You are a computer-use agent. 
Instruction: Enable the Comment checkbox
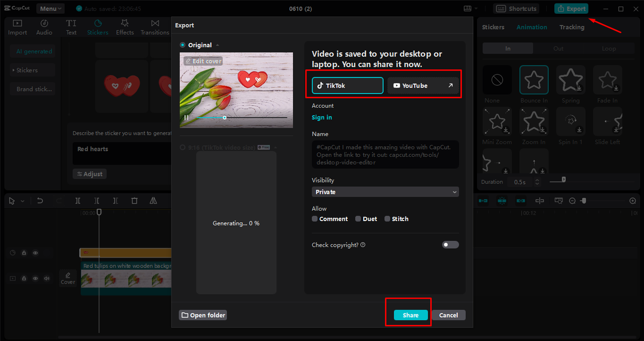click(x=314, y=219)
